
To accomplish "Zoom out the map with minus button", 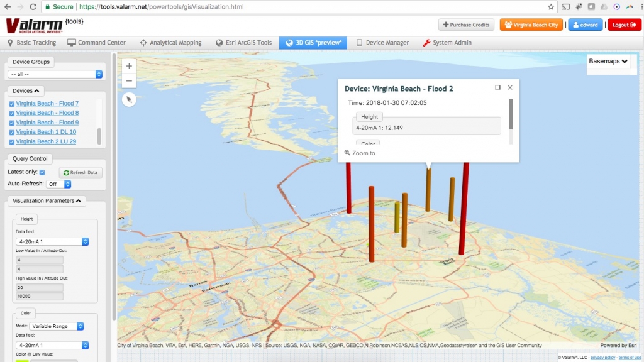I will [129, 81].
